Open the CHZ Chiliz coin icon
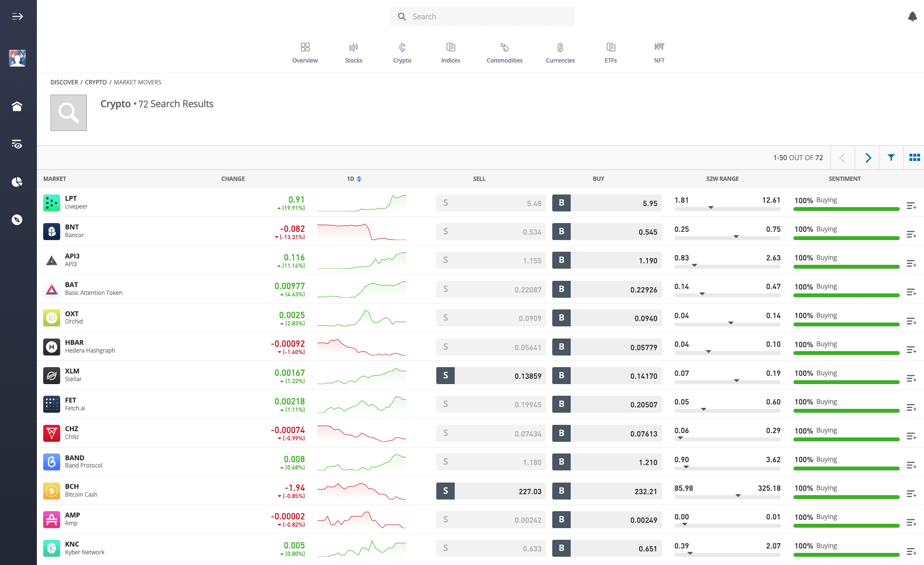The image size is (924, 565). [51, 433]
